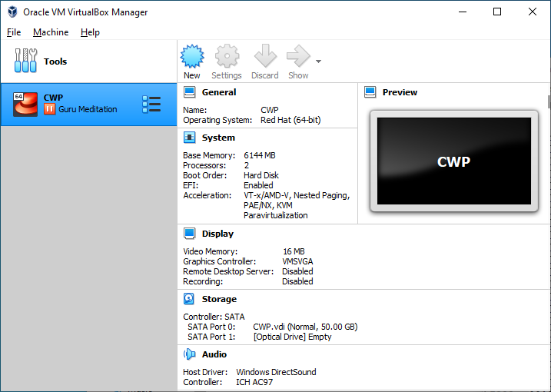Image resolution: width=551 pixels, height=392 pixels.
Task: Click the Recording Disabled value
Action: point(297,281)
